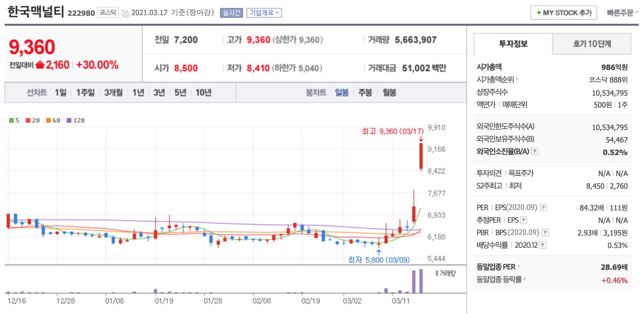Click the 거래대금 value 51,002 백만
This screenshot has width=644, height=314.
click(424, 68)
